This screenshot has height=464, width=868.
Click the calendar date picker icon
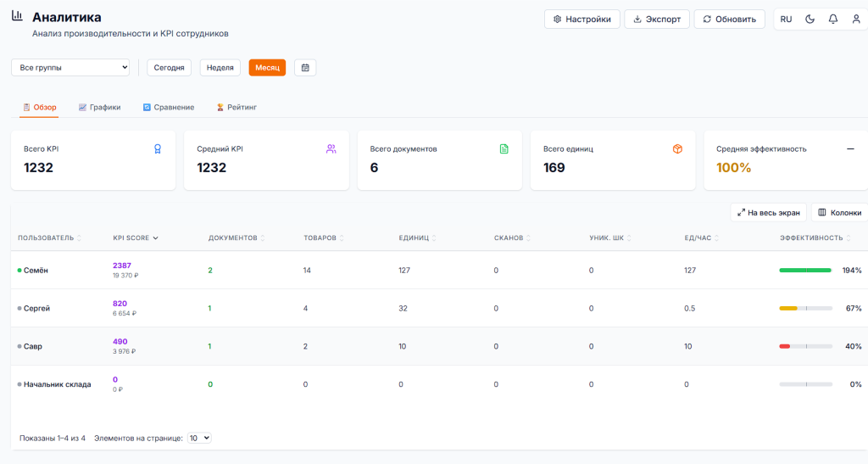[305, 68]
